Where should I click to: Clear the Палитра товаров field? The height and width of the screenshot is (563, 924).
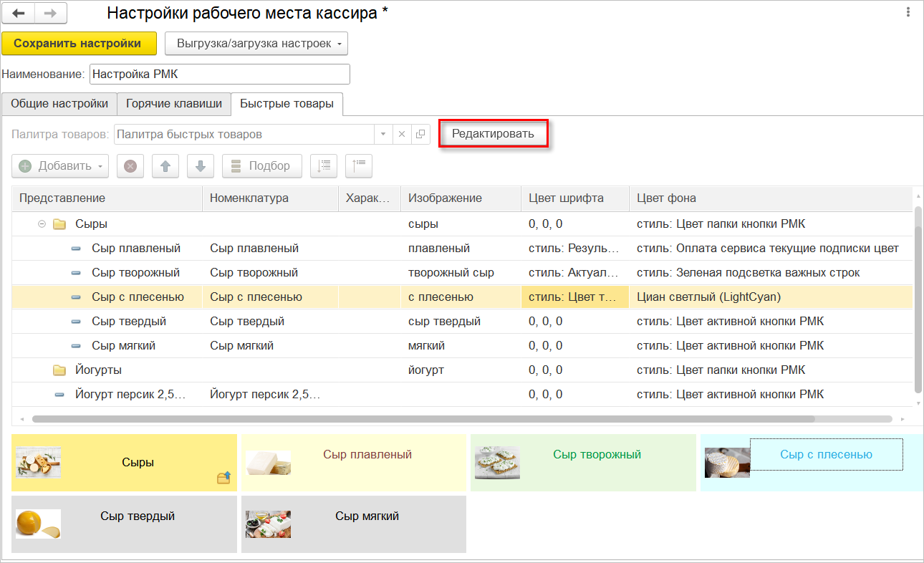pos(402,134)
